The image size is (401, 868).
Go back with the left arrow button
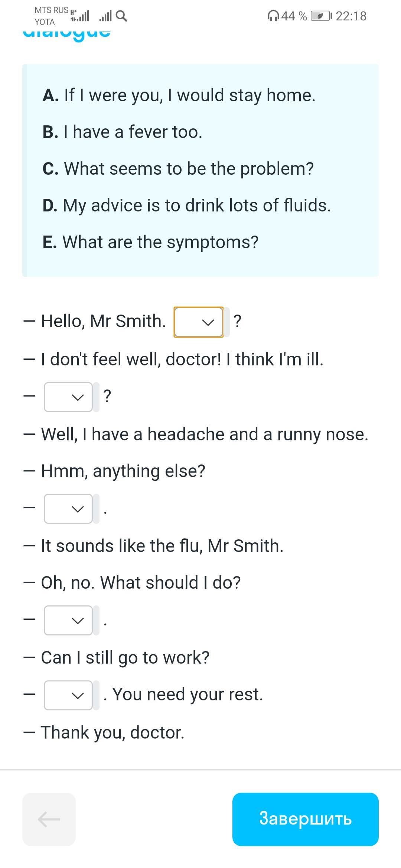tap(49, 819)
